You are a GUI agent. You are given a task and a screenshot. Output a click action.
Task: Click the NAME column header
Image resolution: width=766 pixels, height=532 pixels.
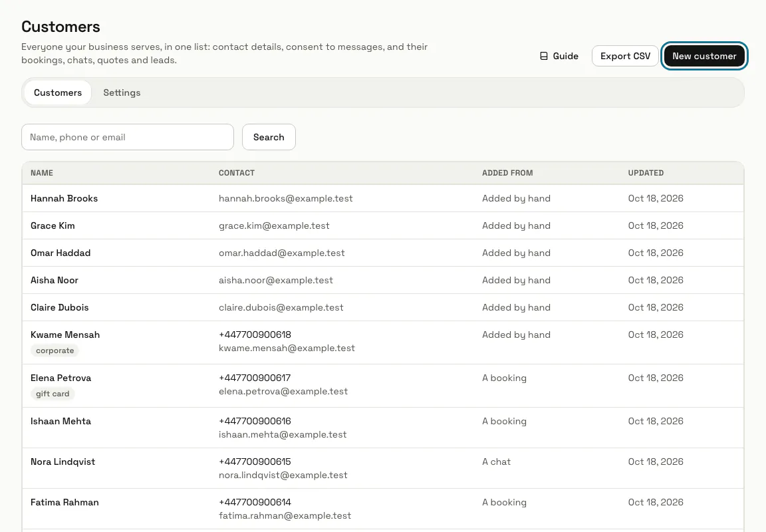coord(42,173)
